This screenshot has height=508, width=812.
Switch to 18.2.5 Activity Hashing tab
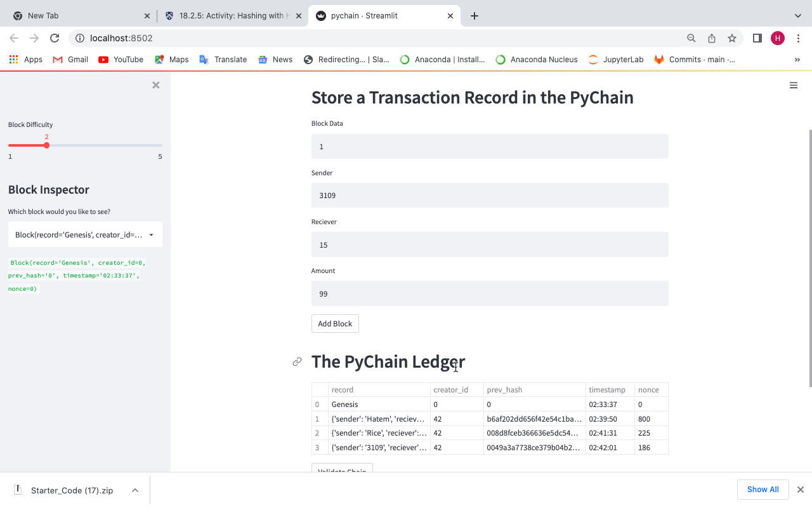(232, 16)
